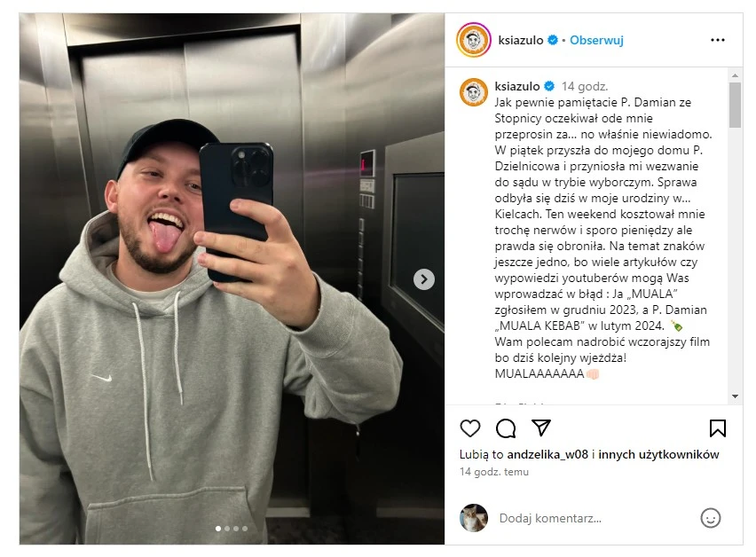View list of innych użytkowników likes
The image size is (756, 557).
coord(658,454)
